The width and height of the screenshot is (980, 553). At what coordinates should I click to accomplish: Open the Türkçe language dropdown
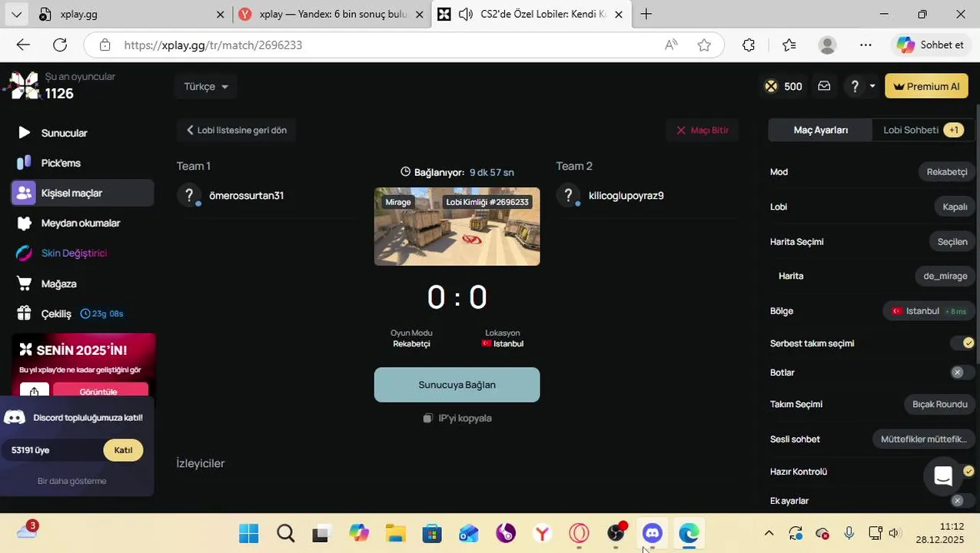[206, 87]
